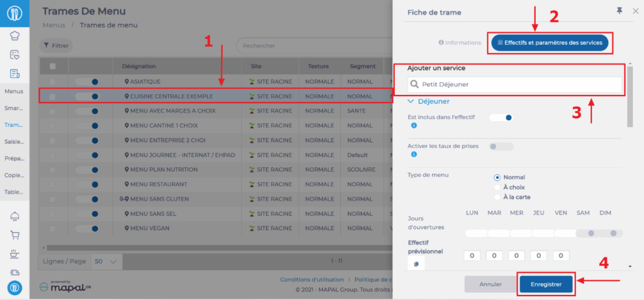This screenshot has height=300, width=644.
Task: Switch to the Informations tab
Action: (458, 43)
